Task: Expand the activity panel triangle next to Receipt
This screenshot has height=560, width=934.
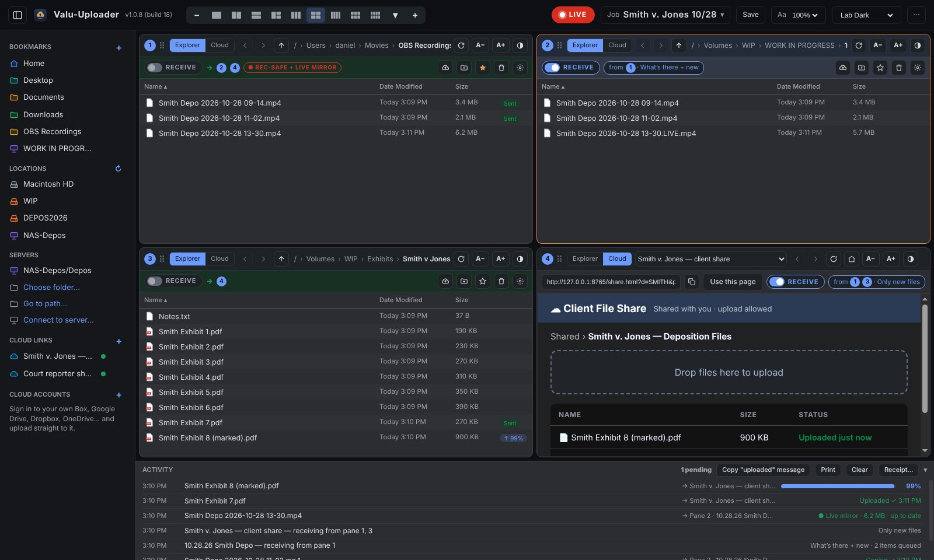Action: 925,470
